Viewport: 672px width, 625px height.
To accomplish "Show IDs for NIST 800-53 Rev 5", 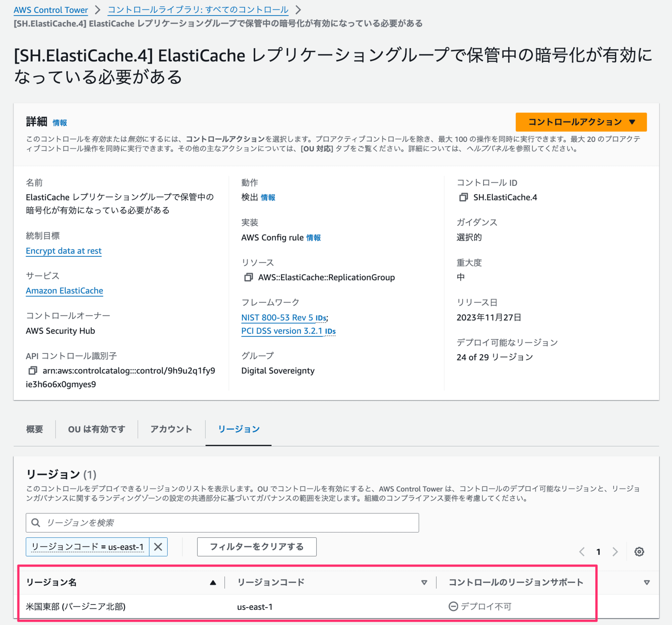I will point(321,318).
